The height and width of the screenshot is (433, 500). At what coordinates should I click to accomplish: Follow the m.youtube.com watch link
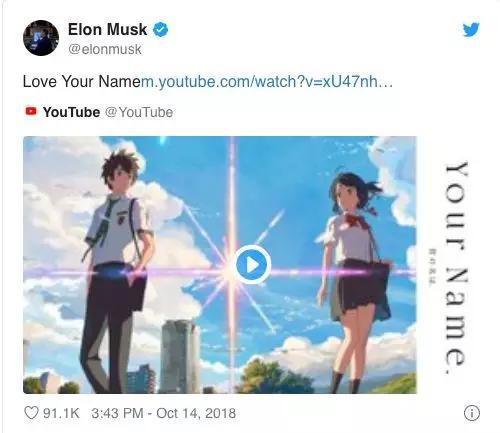tap(267, 81)
